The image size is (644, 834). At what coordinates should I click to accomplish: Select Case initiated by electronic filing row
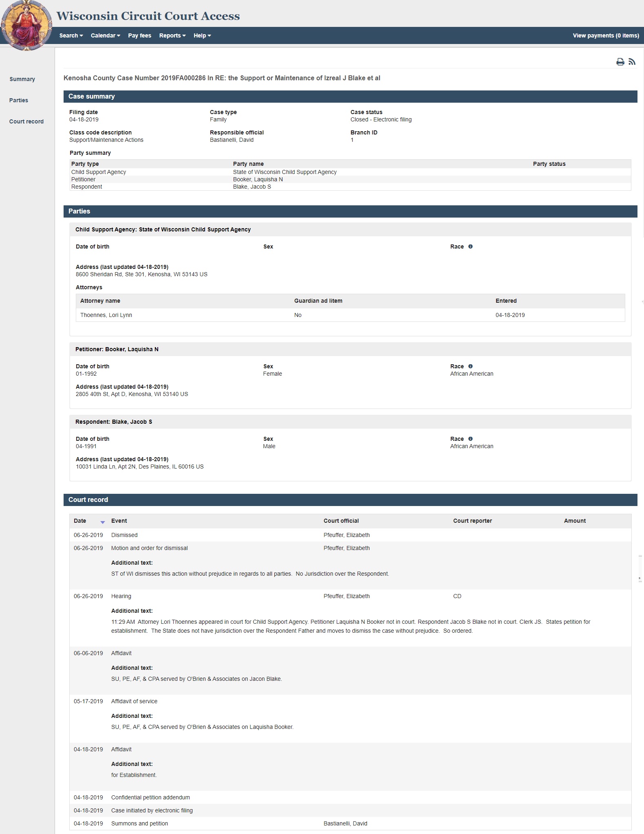(351, 810)
